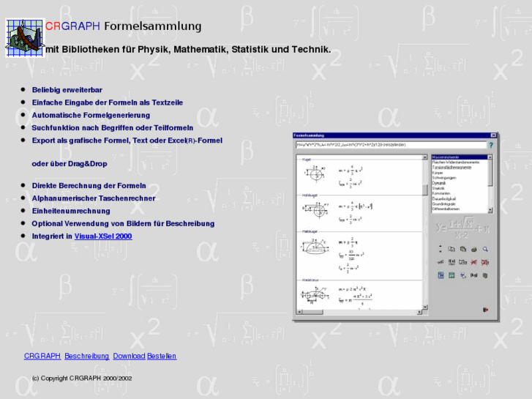
Task: Open the CRGRAPH footer link
Action: [42, 356]
